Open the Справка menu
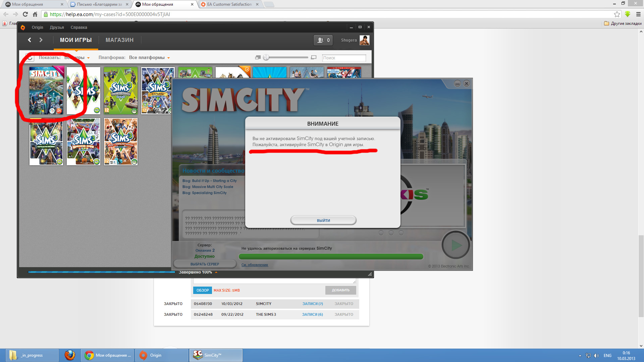Screen dimensions: 644x362 [79, 27]
